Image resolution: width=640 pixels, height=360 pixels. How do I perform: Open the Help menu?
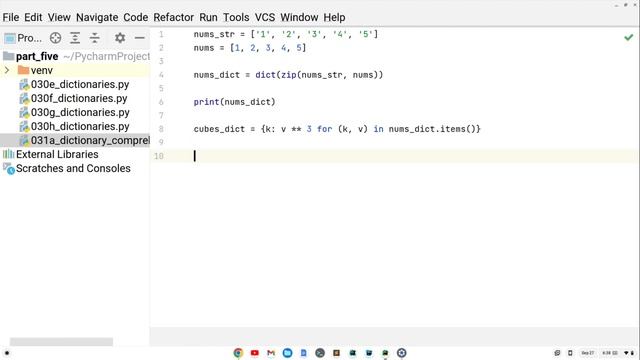click(x=334, y=18)
